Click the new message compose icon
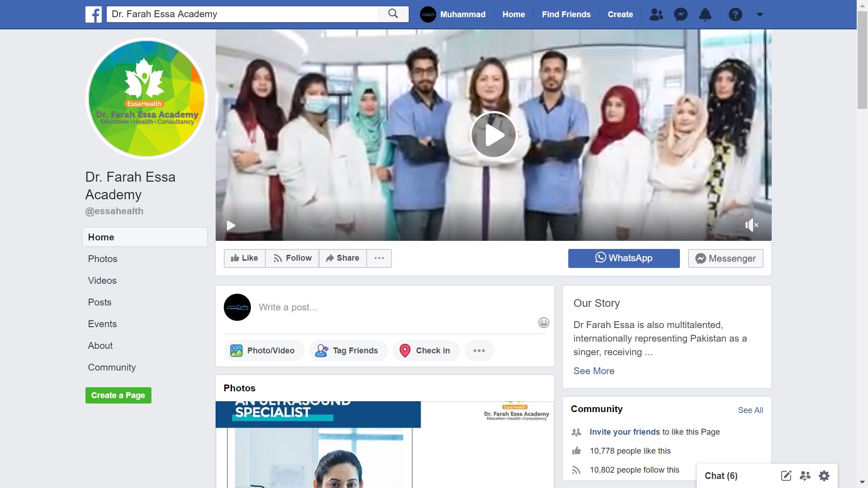 [x=786, y=476]
